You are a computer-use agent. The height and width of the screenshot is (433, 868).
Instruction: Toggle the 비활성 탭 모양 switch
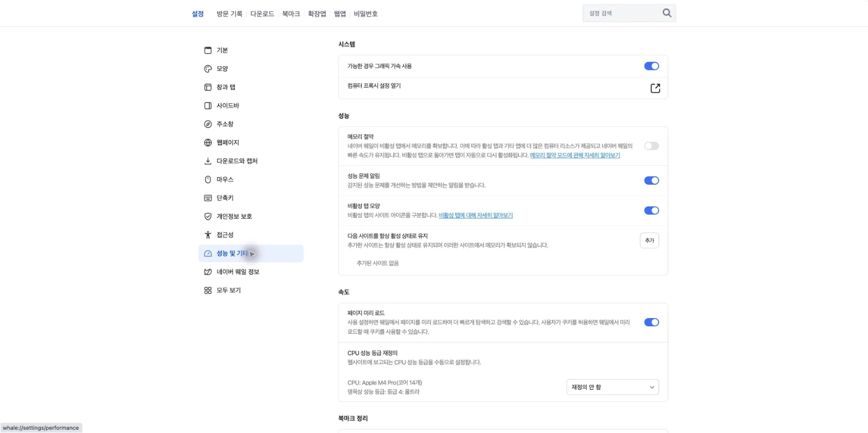[652, 210]
